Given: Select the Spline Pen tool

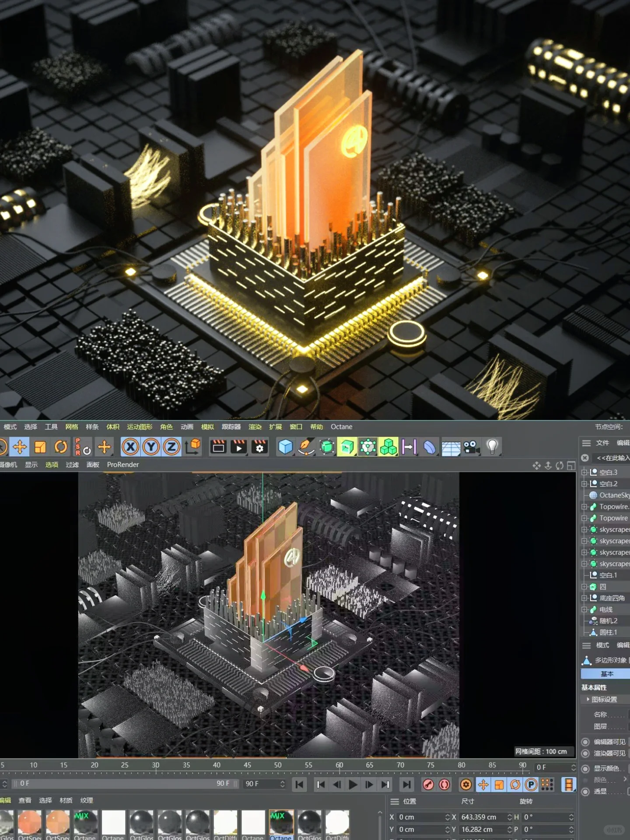Looking at the screenshot, I should point(306,447).
